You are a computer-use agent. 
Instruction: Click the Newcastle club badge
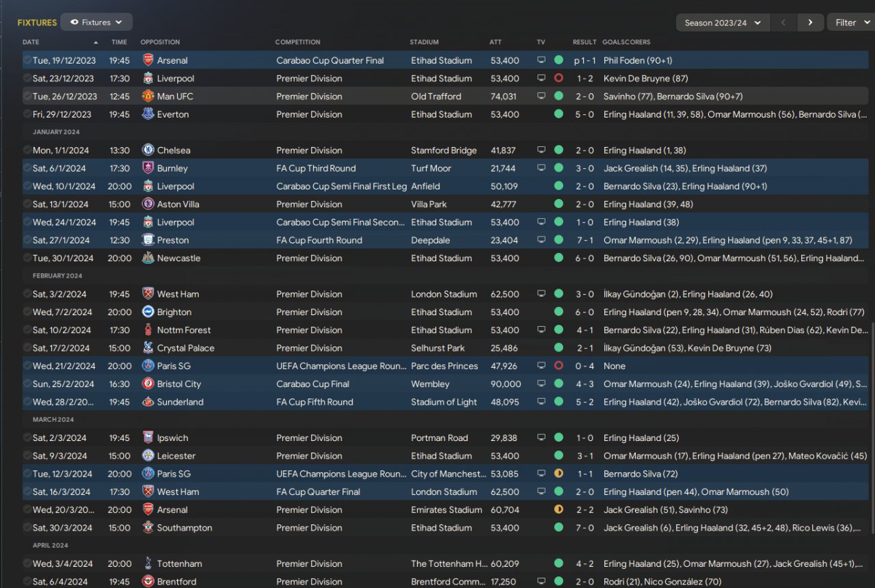[x=148, y=258]
